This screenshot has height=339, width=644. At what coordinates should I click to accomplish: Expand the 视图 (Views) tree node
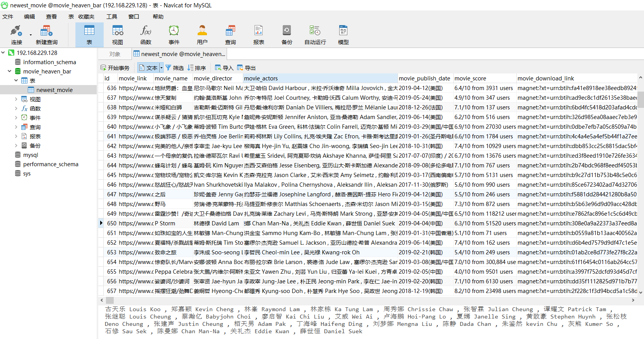click(x=16, y=99)
